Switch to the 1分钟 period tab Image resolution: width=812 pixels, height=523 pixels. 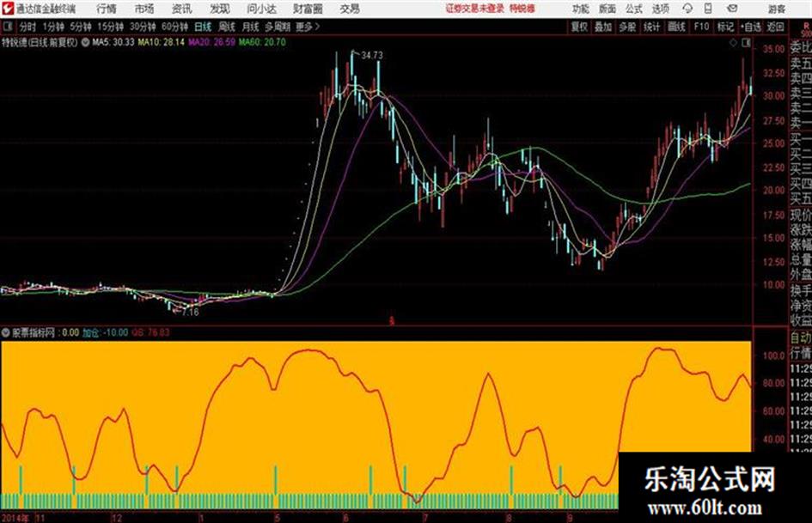pos(52,27)
